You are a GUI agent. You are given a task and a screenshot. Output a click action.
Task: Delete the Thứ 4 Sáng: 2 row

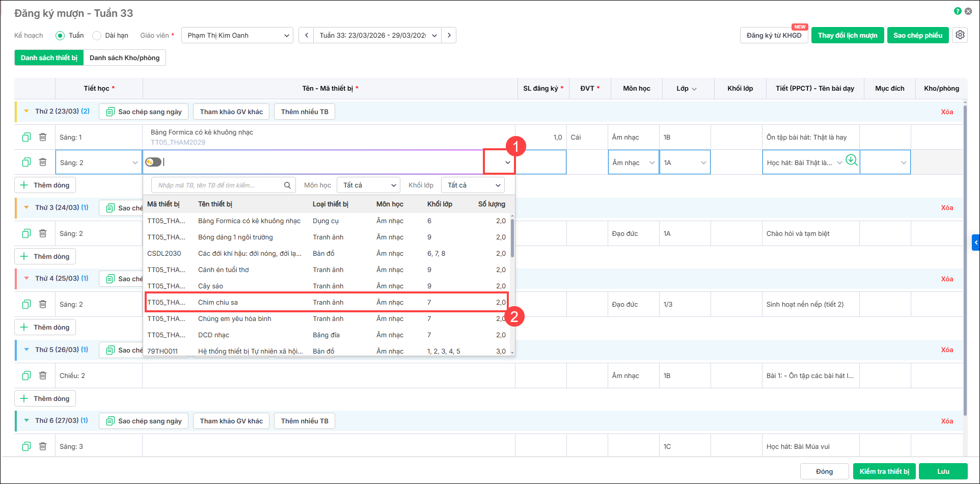point(43,304)
